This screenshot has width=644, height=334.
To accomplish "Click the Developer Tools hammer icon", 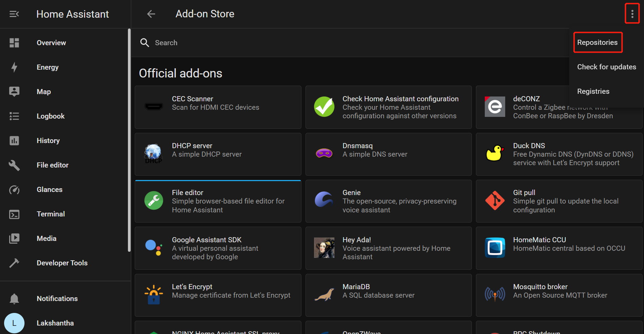I will (14, 263).
